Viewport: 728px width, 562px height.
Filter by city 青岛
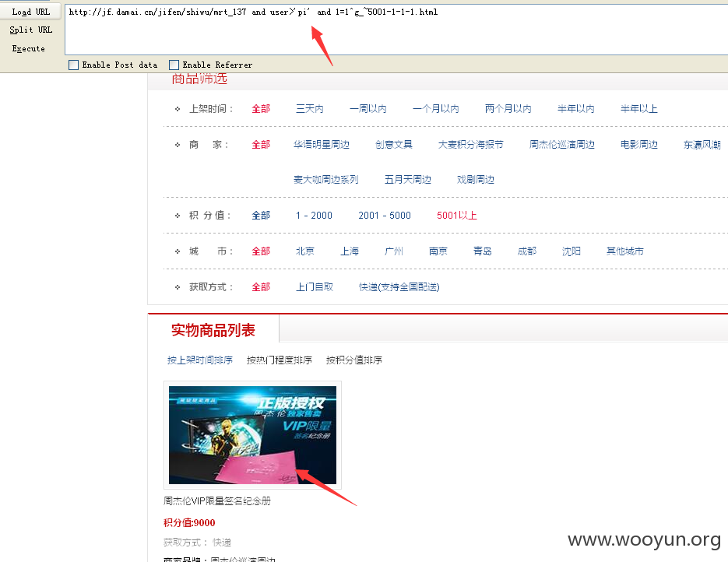[x=483, y=251]
